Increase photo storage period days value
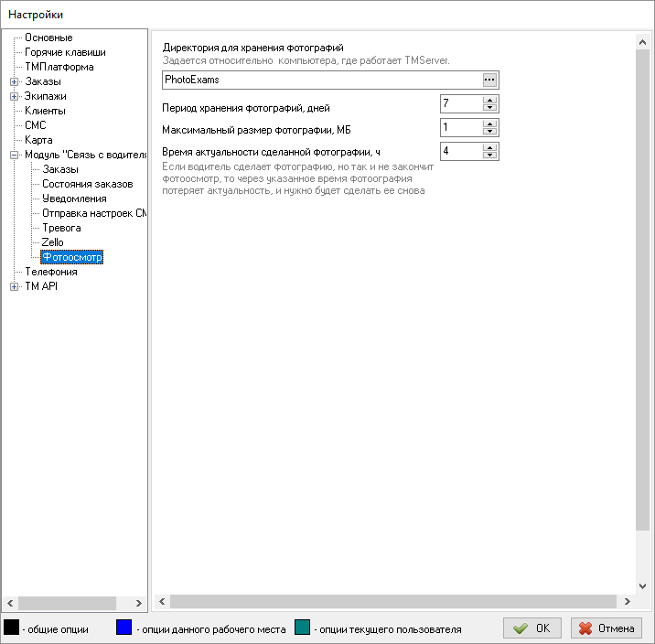Viewport: 655px width, 644px height. tap(489, 100)
